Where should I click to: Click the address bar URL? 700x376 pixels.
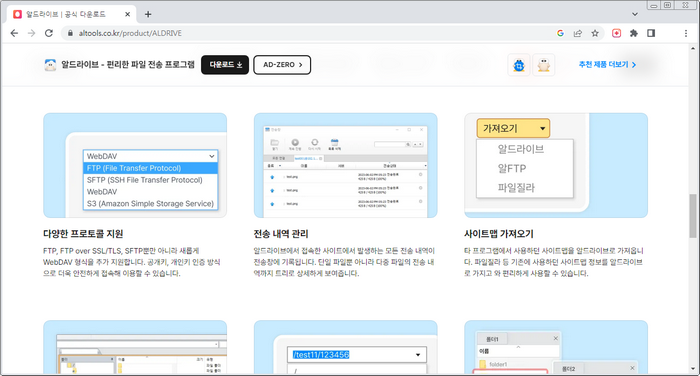click(x=130, y=33)
